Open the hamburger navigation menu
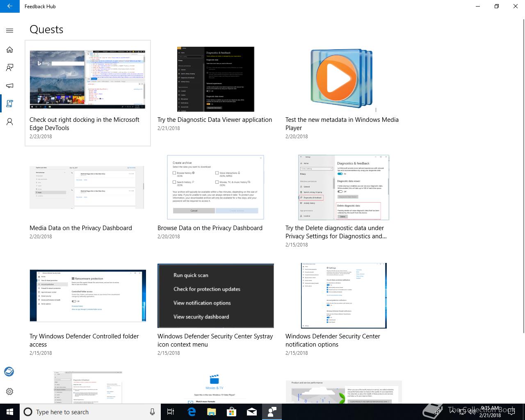The width and height of the screenshot is (525, 420). (x=10, y=30)
